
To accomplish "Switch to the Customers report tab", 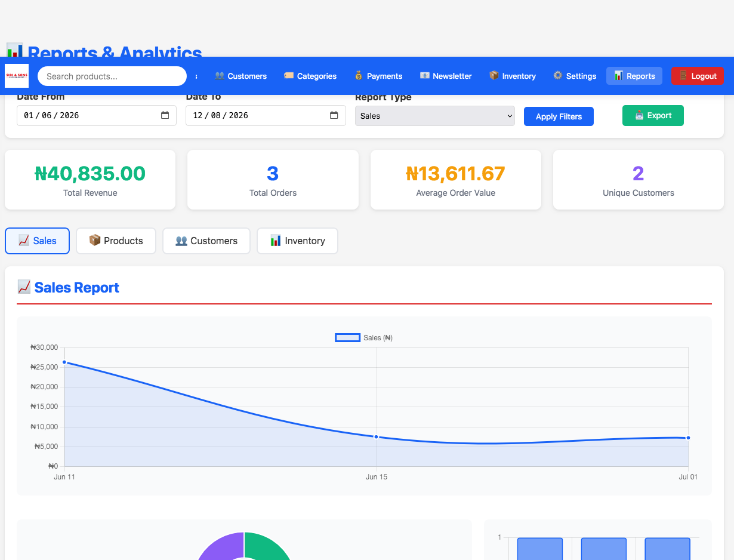I will coord(206,241).
